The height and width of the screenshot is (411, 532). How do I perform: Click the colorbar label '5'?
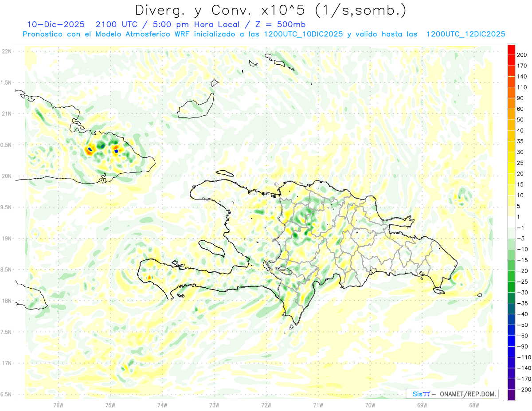pyautogui.click(x=519, y=206)
